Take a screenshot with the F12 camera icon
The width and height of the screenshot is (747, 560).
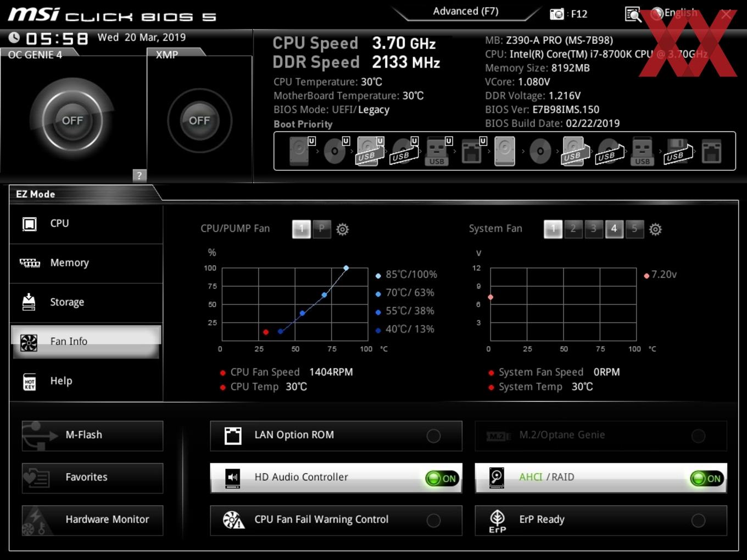[x=557, y=14]
